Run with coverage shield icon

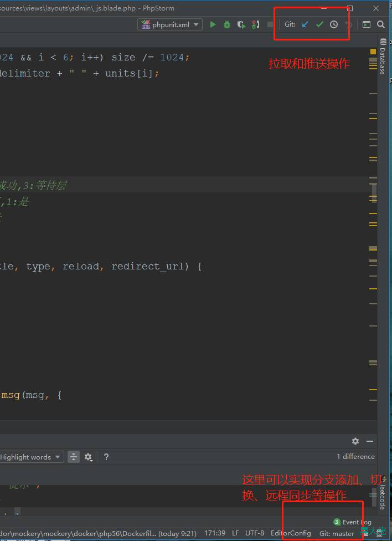241,24
